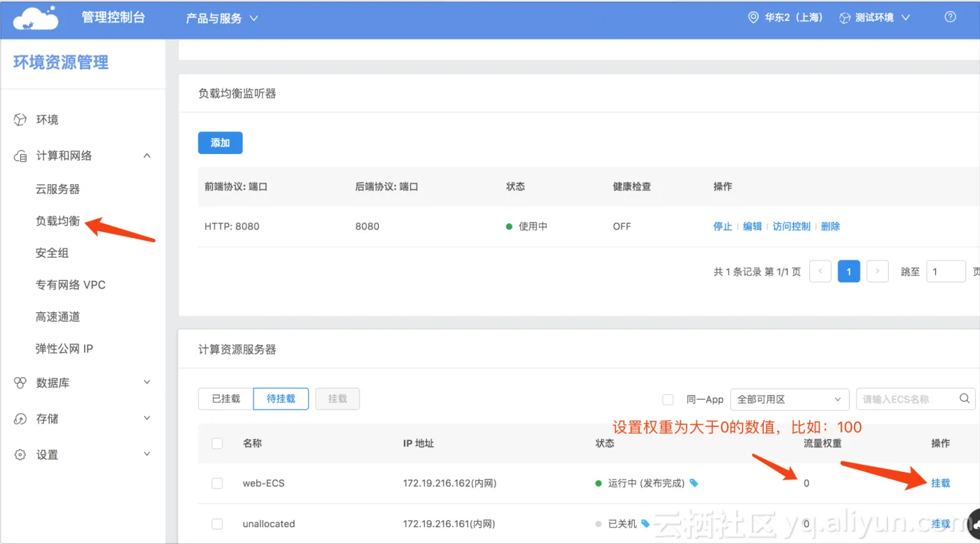Click the IP 172.19.216.162(内网) cell

pos(449,483)
